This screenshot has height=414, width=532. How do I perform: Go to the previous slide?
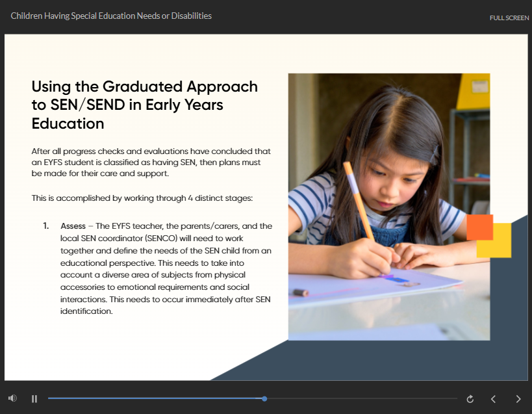point(493,399)
